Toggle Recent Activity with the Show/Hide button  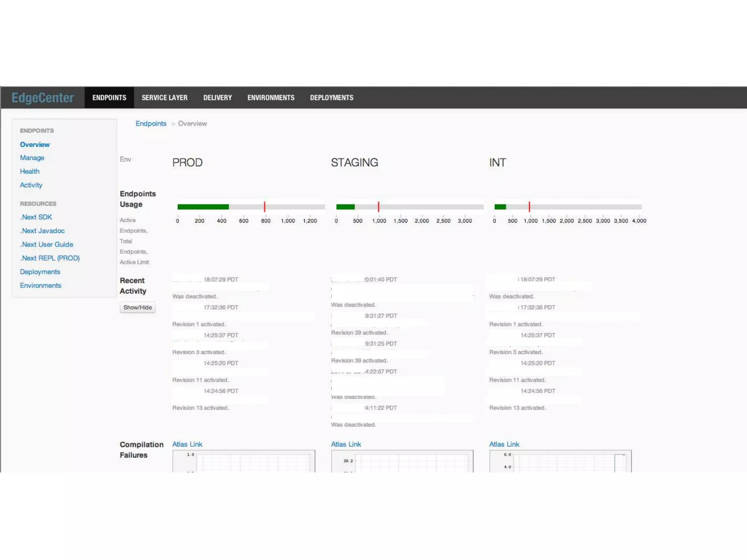pos(138,307)
